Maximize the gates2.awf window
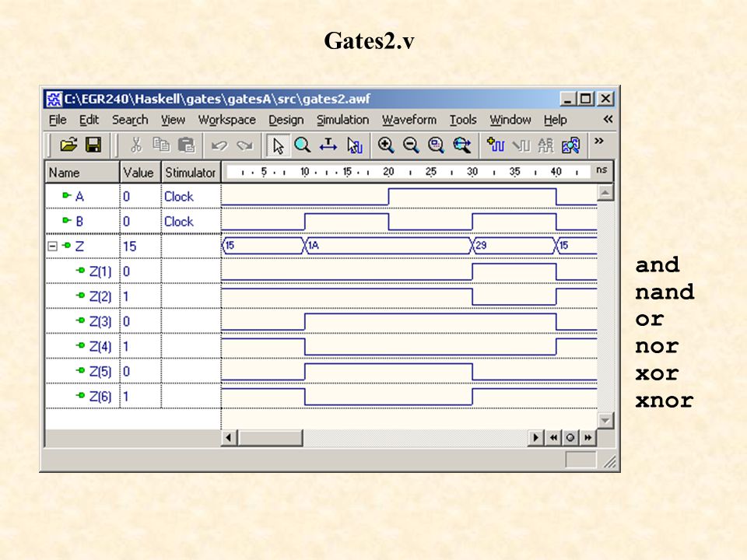 click(585, 99)
